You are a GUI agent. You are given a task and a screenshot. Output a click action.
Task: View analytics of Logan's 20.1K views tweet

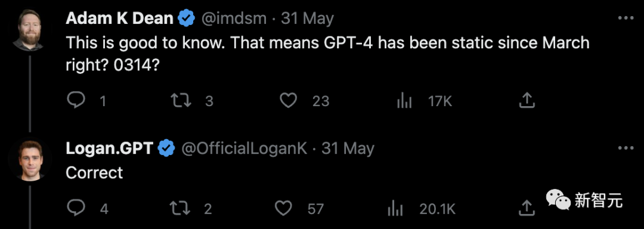[x=395, y=209]
